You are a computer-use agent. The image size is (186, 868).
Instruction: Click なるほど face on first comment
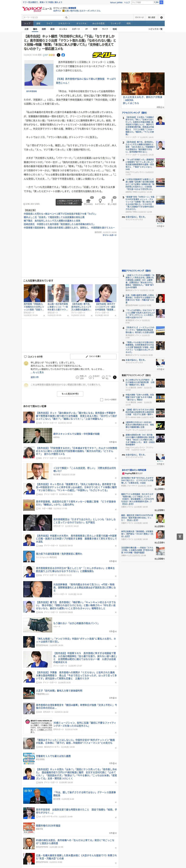(91, 377)
